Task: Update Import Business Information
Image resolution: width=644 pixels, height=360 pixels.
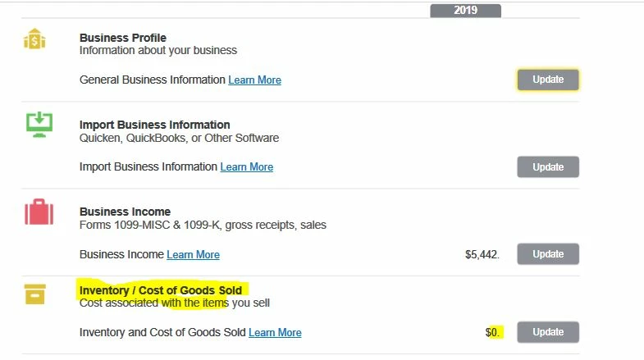Action: point(548,167)
